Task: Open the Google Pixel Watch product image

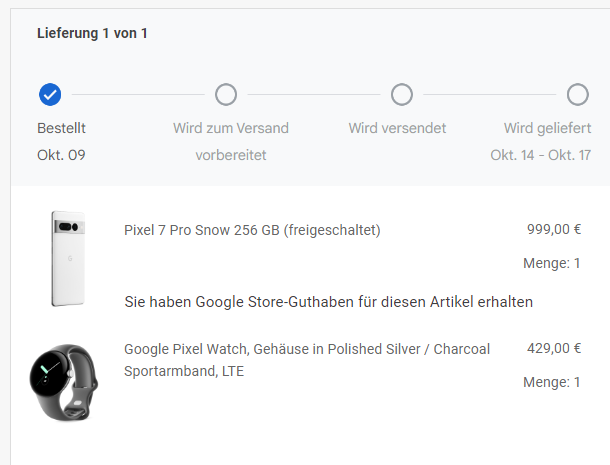Action: [63, 382]
